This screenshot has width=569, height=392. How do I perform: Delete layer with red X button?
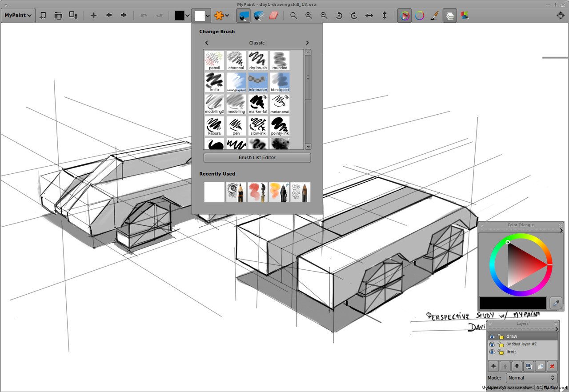pyautogui.click(x=552, y=366)
